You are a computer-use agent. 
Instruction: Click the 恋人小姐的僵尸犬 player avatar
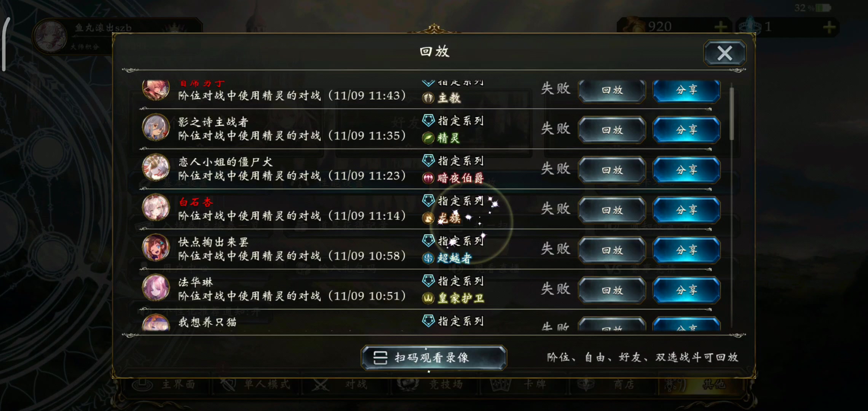[x=156, y=167]
